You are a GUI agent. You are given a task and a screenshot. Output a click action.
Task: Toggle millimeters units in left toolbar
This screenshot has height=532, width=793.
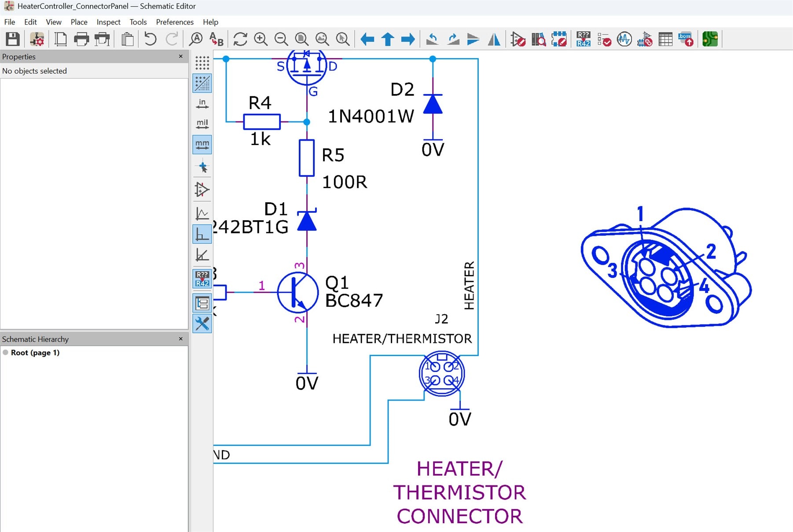click(x=202, y=145)
